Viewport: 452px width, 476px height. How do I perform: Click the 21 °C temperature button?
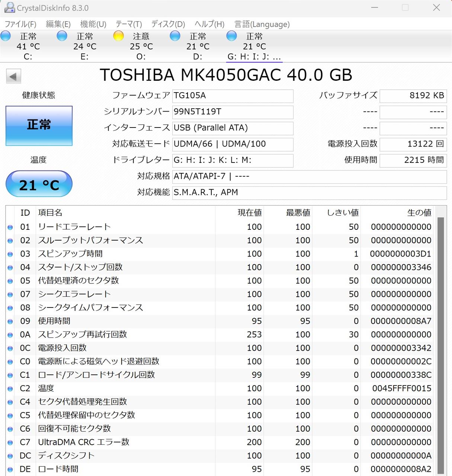pos(39,184)
